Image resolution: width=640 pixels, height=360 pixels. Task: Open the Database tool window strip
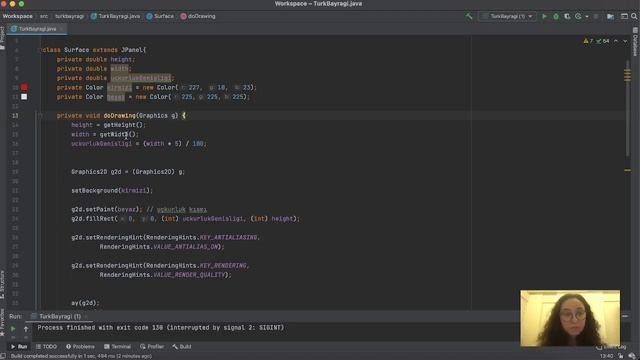pyautogui.click(x=635, y=42)
